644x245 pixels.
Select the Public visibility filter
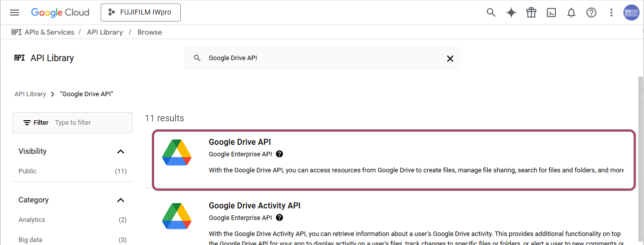(x=28, y=171)
